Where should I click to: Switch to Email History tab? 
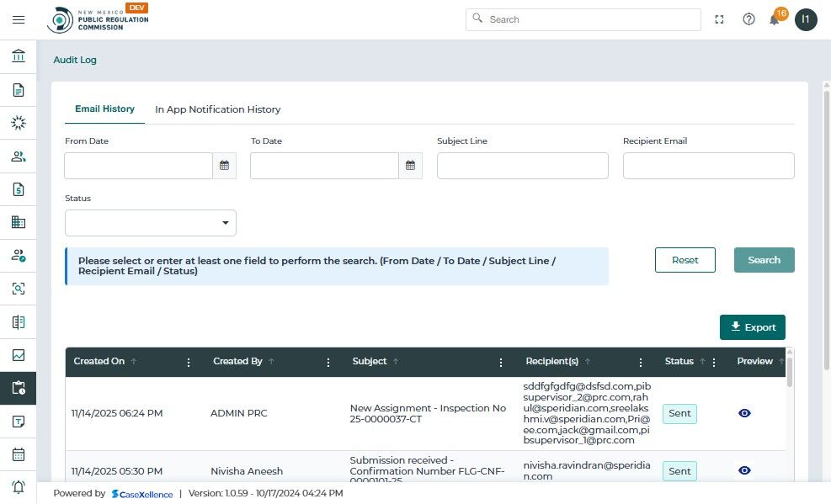(x=104, y=109)
